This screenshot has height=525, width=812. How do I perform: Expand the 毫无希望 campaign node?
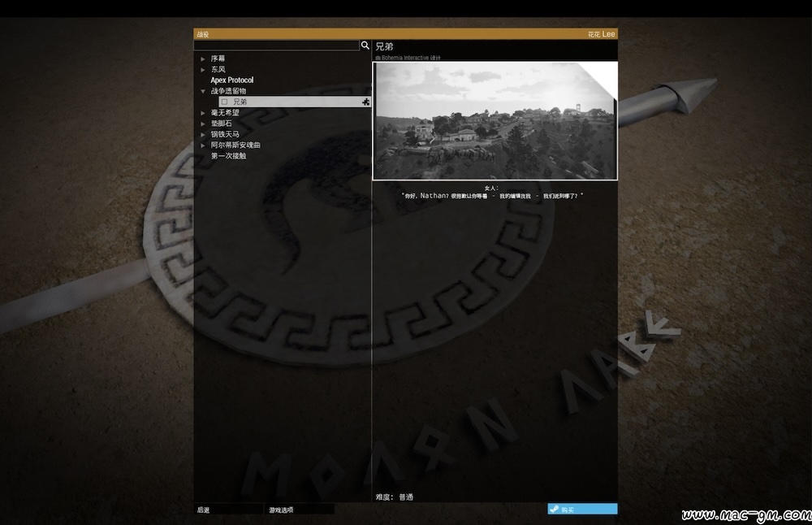tap(203, 113)
